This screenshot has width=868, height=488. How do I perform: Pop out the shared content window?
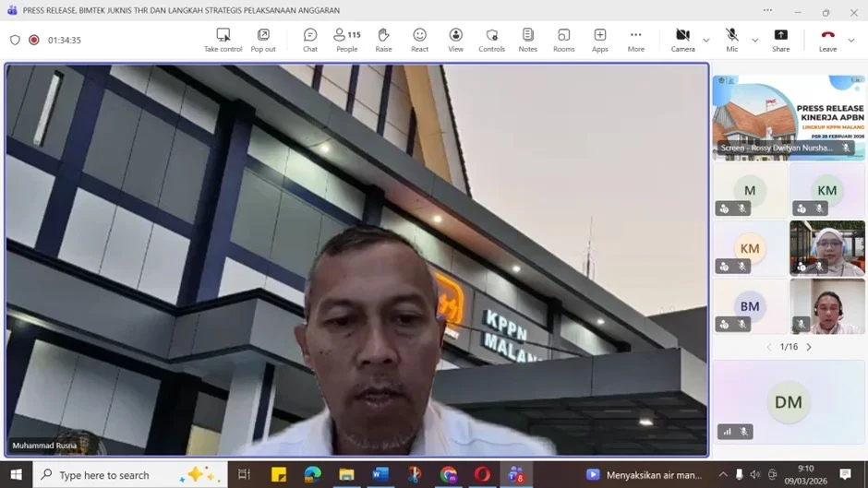click(x=263, y=40)
